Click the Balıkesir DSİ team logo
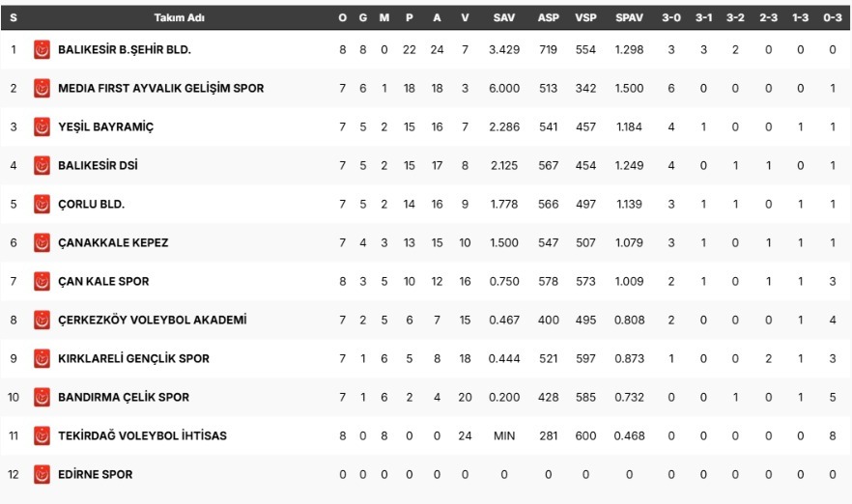The image size is (852, 504). (x=42, y=165)
